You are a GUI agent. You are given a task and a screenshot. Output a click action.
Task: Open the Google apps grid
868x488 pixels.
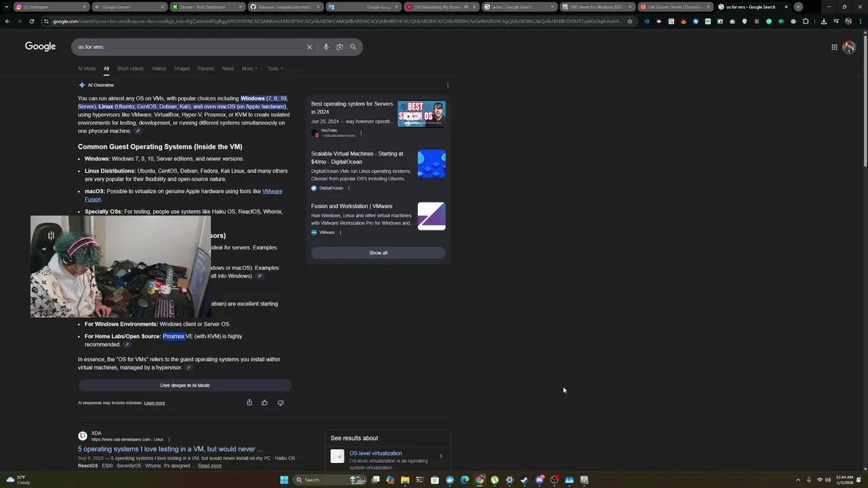(x=834, y=47)
